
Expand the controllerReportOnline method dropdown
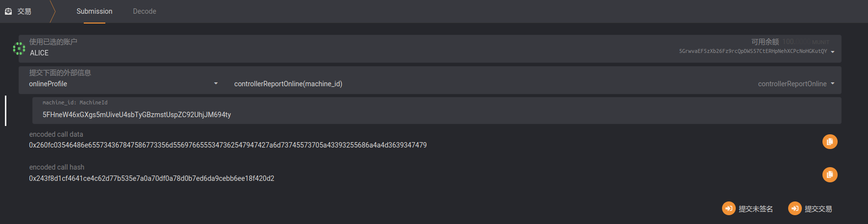point(833,84)
